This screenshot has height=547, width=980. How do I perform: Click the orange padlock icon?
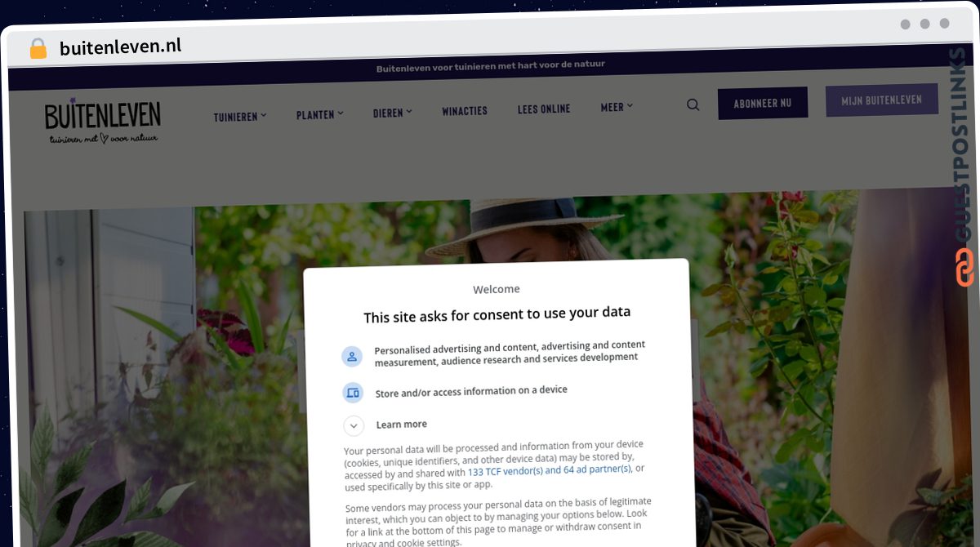(38, 48)
